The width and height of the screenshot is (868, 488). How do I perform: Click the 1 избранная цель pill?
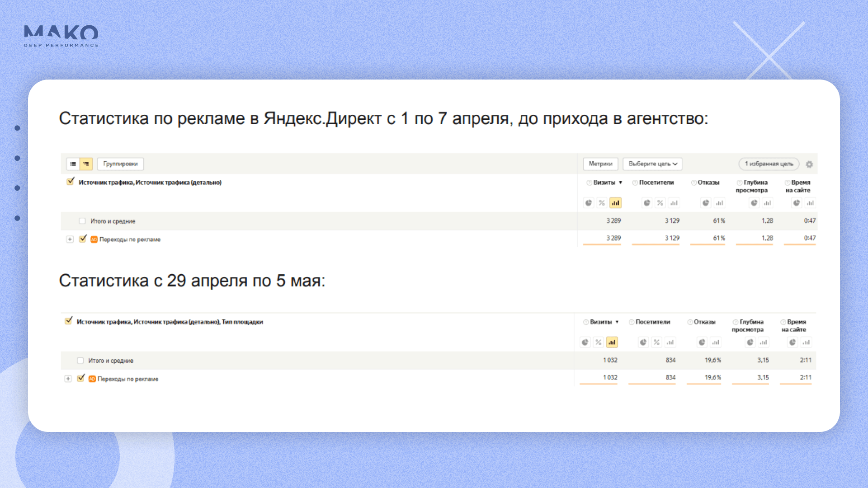click(769, 164)
